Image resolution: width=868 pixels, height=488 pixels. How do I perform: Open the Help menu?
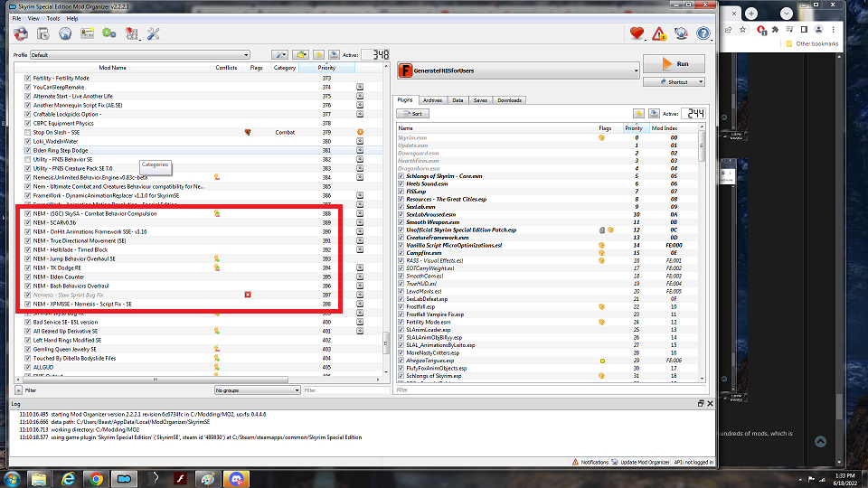click(x=72, y=18)
